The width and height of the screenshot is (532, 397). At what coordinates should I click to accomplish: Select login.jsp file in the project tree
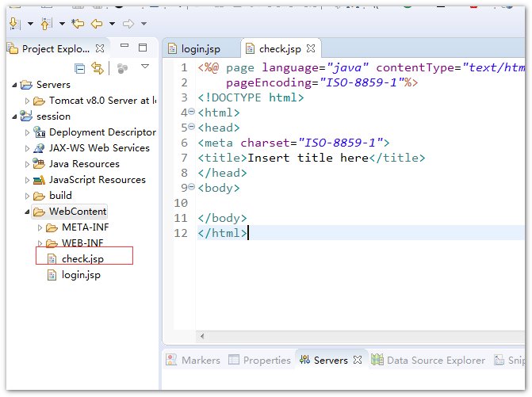click(x=80, y=275)
